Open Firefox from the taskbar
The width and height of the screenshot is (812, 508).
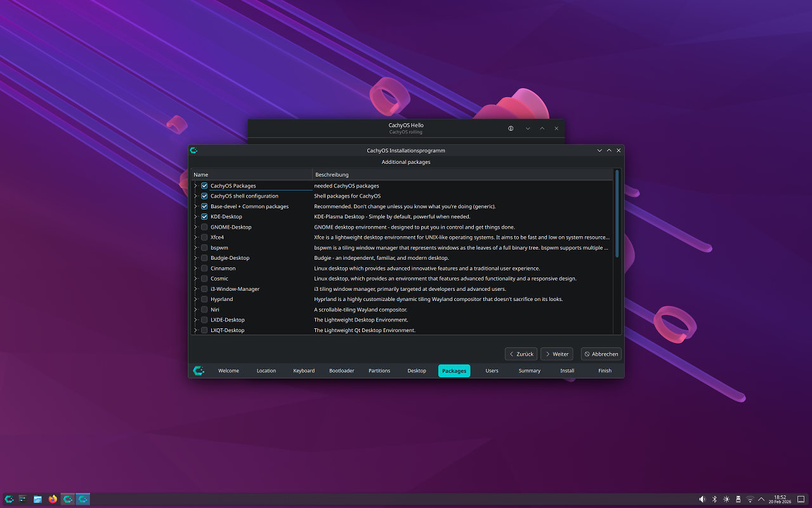(x=52, y=499)
